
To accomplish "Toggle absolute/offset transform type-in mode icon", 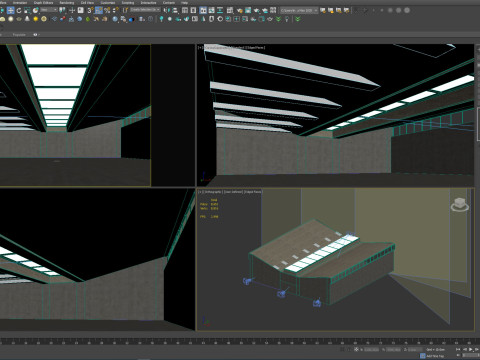I will click(x=356, y=350).
